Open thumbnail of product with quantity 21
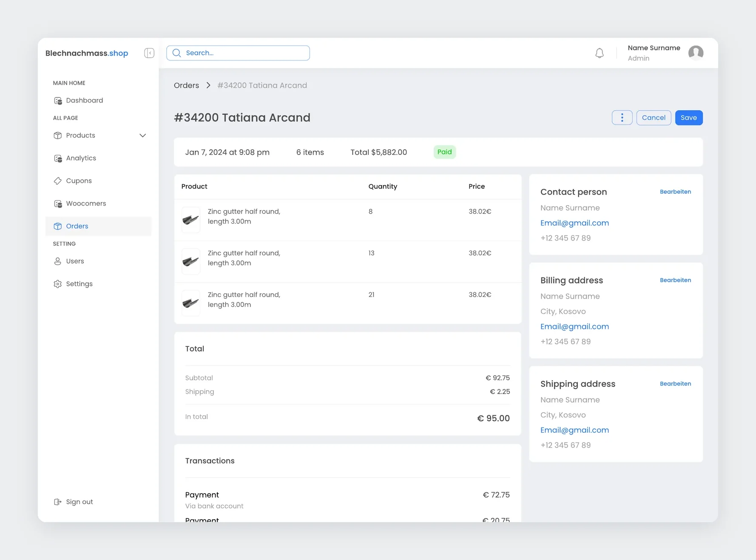The image size is (756, 560). pyautogui.click(x=190, y=303)
